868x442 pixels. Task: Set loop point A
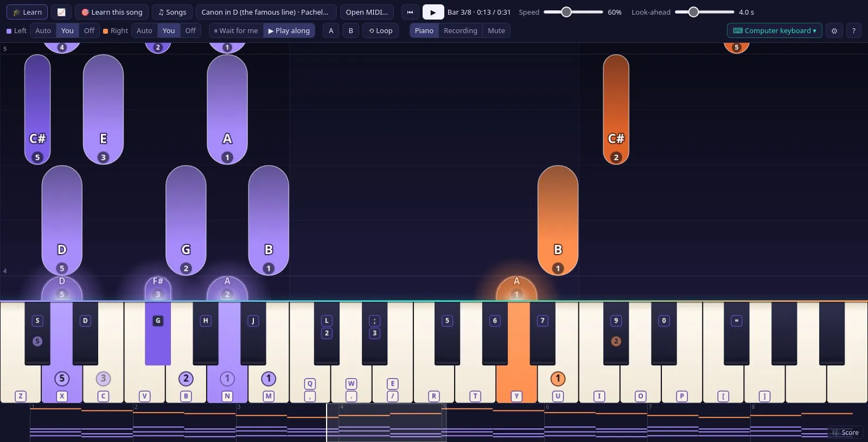(331, 30)
